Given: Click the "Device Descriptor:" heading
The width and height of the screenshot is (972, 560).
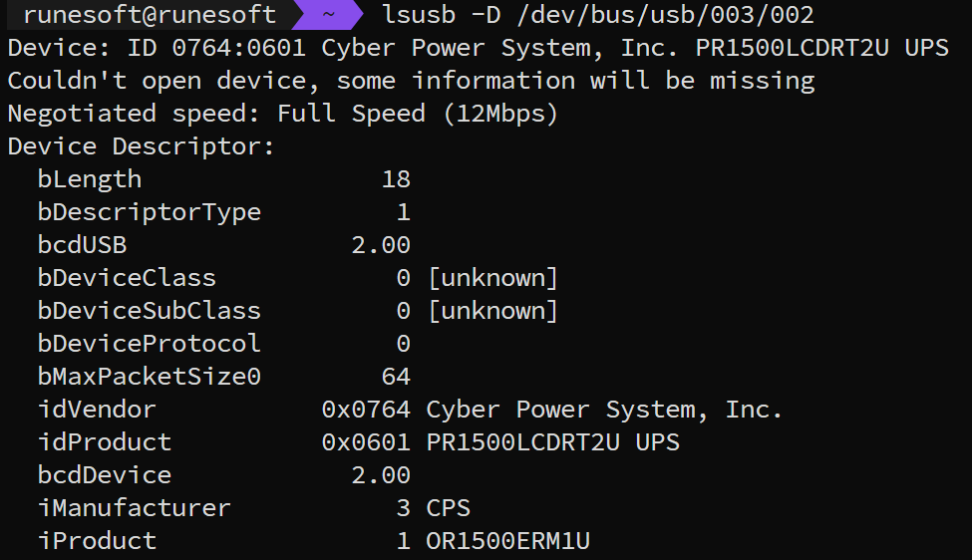Looking at the screenshot, I should 141,146.
